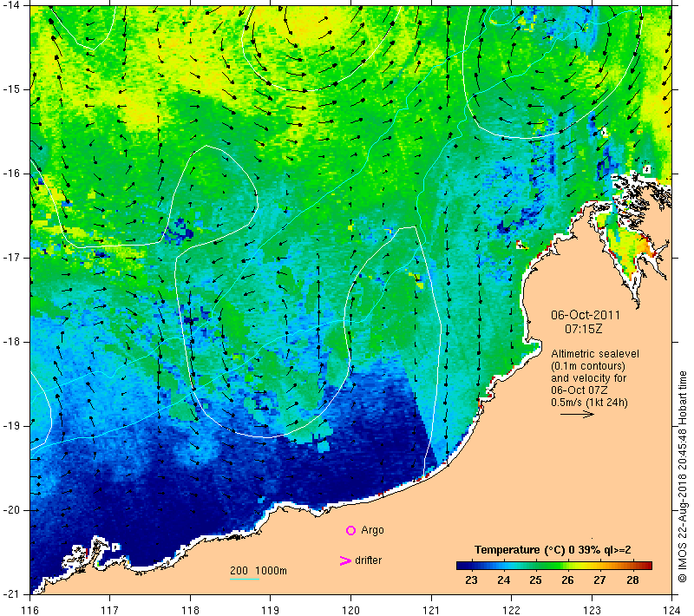
Task: Click latitude axis label -20
Action: click(x=11, y=510)
